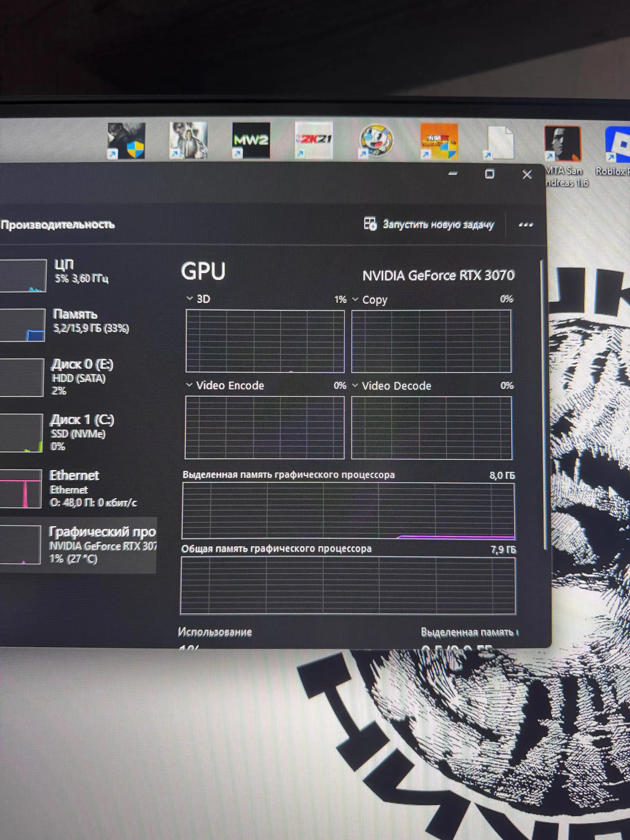The height and width of the screenshot is (840, 630).
Task: Open the Cuphead desktop shortcut
Action: coord(376,140)
